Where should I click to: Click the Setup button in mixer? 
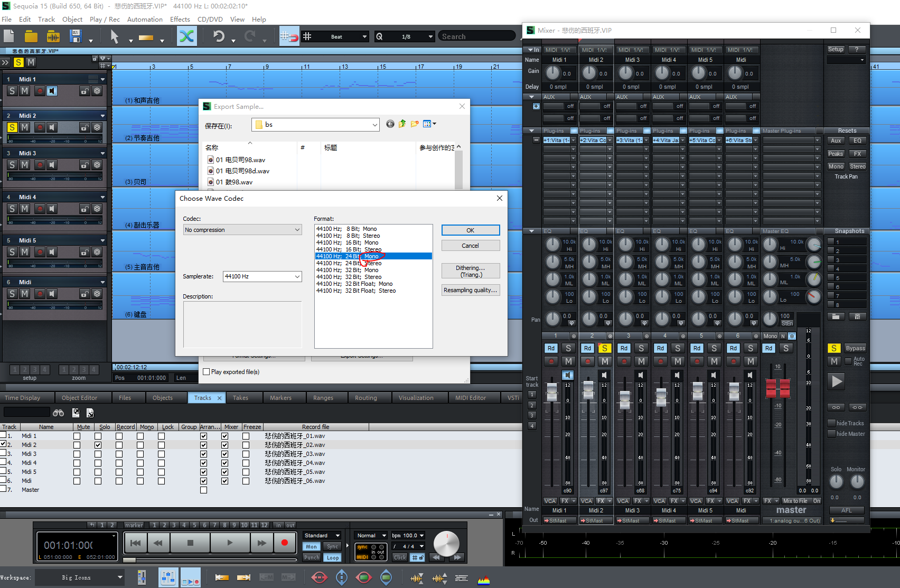[x=835, y=49]
